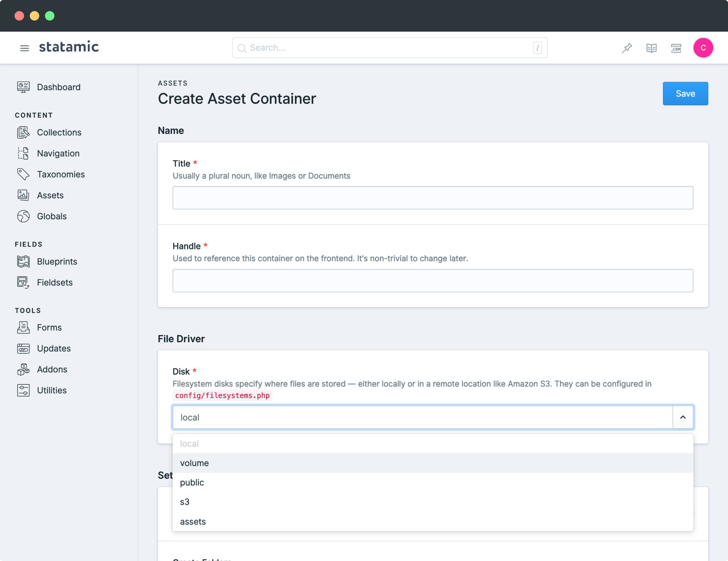Open Utilities page

tap(52, 390)
